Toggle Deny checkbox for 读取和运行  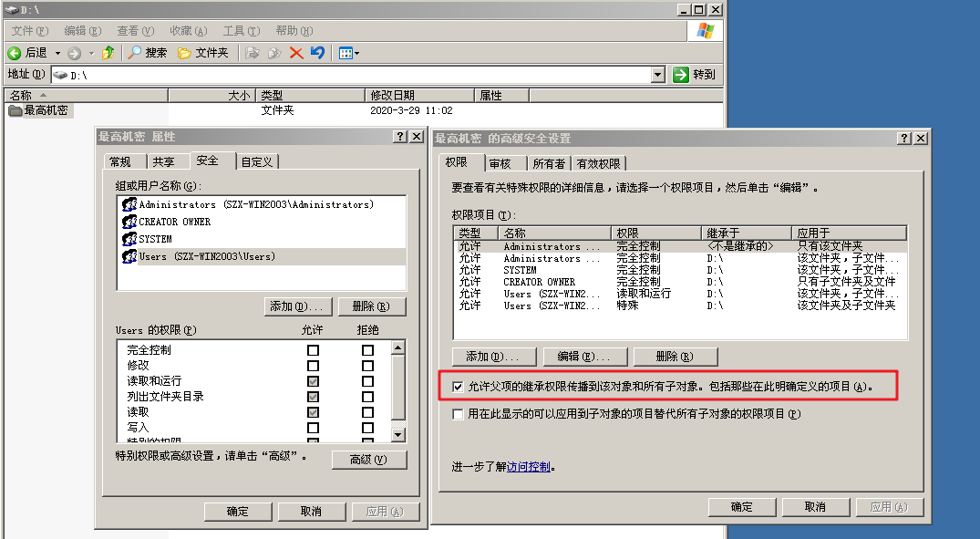[x=367, y=381]
